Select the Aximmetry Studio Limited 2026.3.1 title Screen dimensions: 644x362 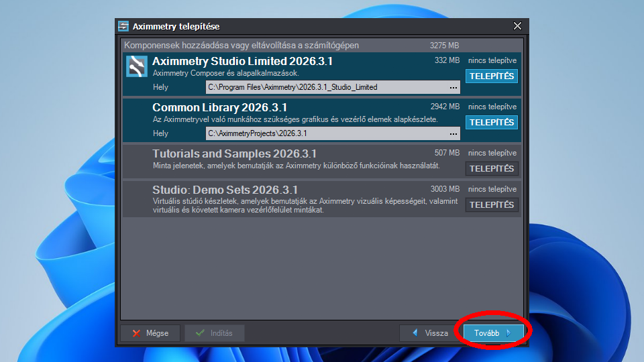(242, 61)
